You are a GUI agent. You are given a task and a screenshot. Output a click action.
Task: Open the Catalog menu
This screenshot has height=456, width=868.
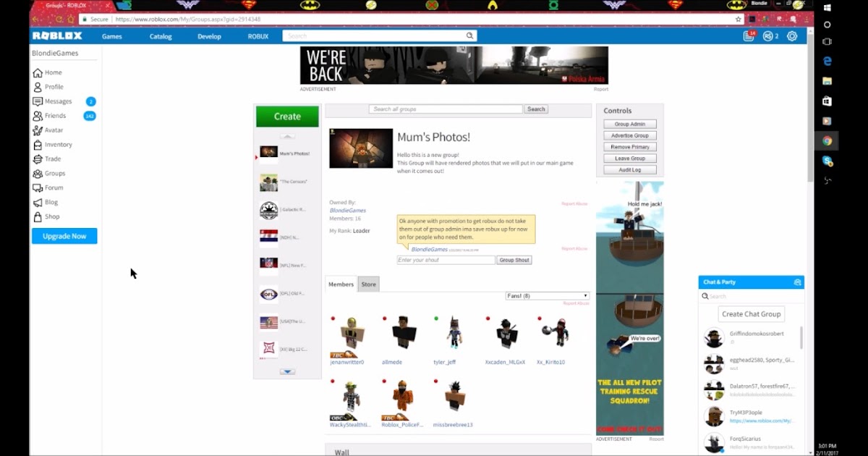[x=161, y=36]
